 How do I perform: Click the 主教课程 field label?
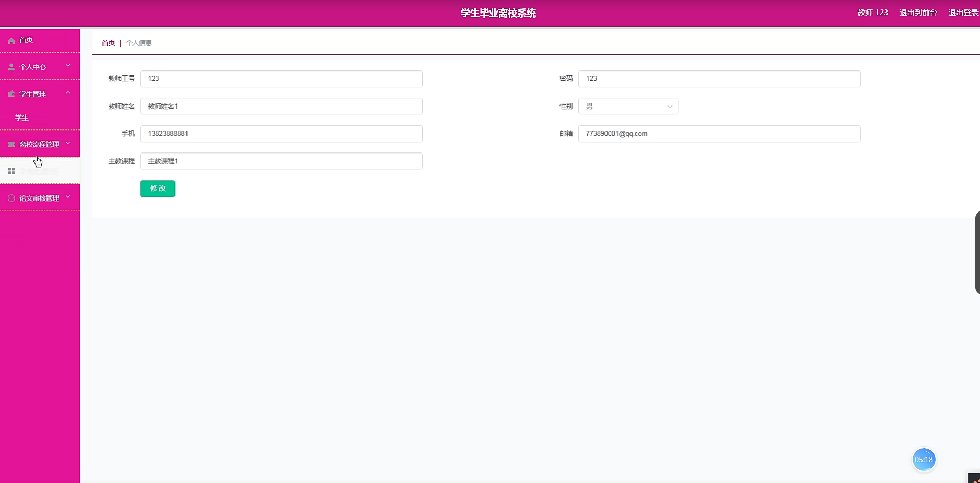(x=121, y=161)
